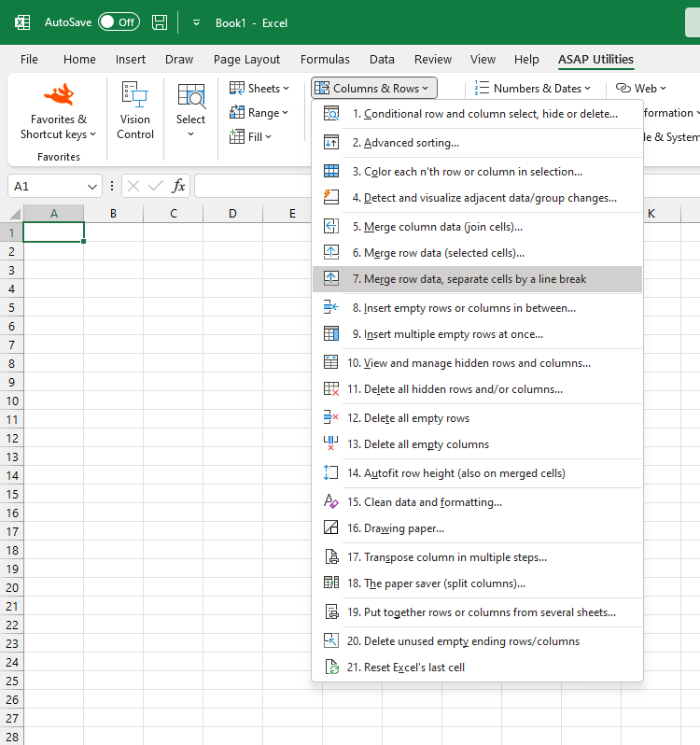Click View and manage hidden rows icon

(331, 363)
